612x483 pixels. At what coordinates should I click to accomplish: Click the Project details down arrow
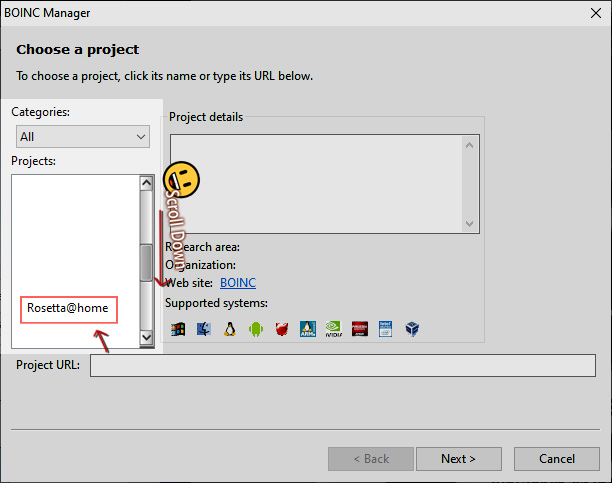click(470, 224)
